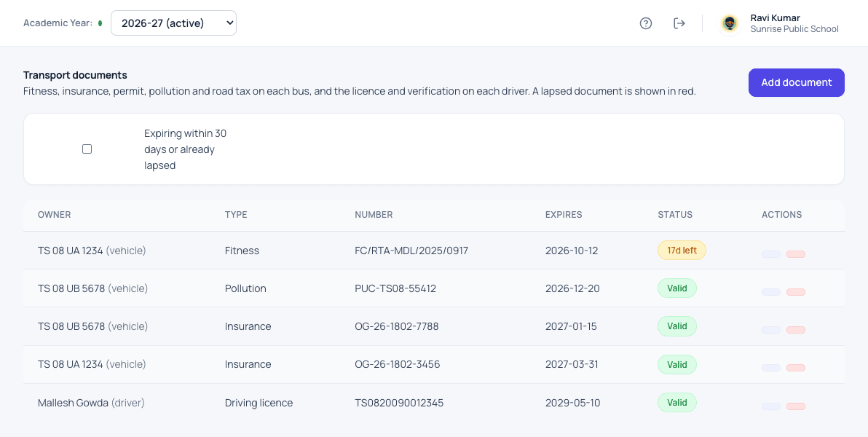Click Valid badge in the Pollution row
Image resolution: width=868 pixels, height=437 pixels.
[x=677, y=288]
